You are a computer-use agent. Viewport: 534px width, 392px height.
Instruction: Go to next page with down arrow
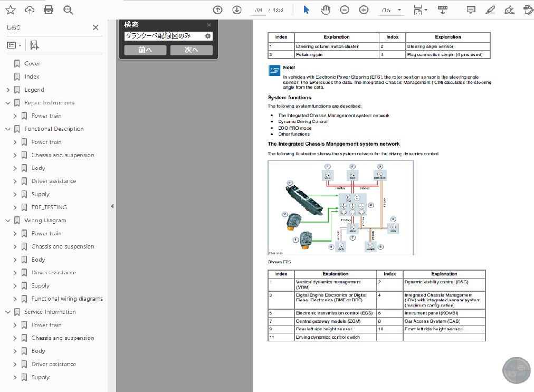(x=237, y=10)
